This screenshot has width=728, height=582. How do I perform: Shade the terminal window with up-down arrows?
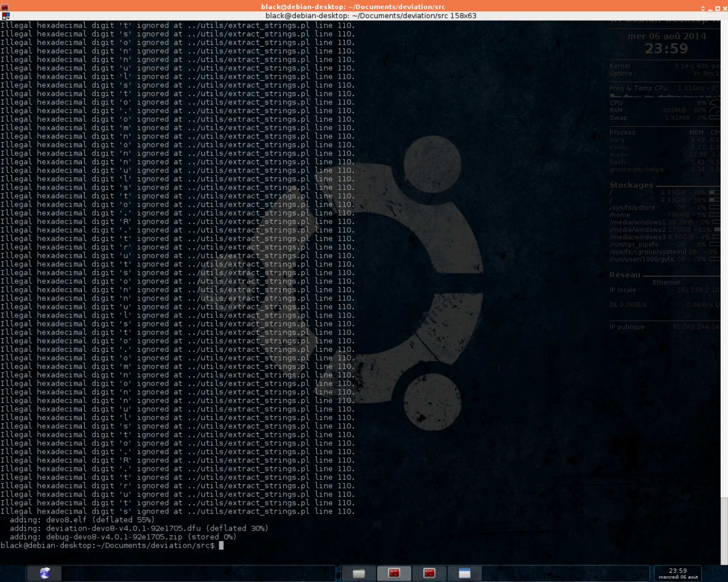point(703,8)
